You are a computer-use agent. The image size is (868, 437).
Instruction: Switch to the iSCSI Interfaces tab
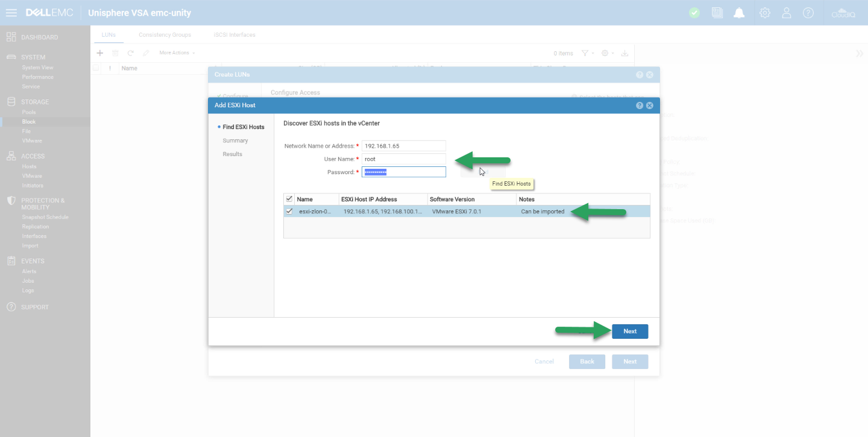click(x=234, y=35)
